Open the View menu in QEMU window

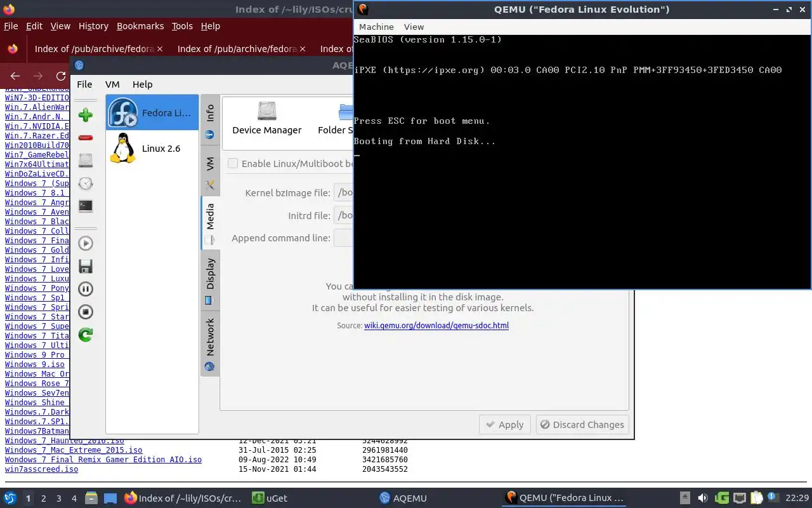point(414,27)
